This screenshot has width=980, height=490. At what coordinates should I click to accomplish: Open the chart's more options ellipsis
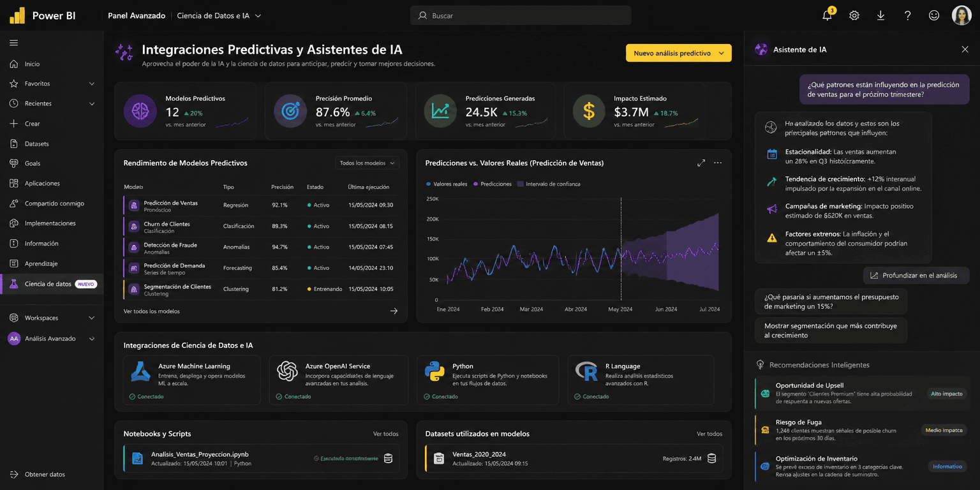[718, 163]
